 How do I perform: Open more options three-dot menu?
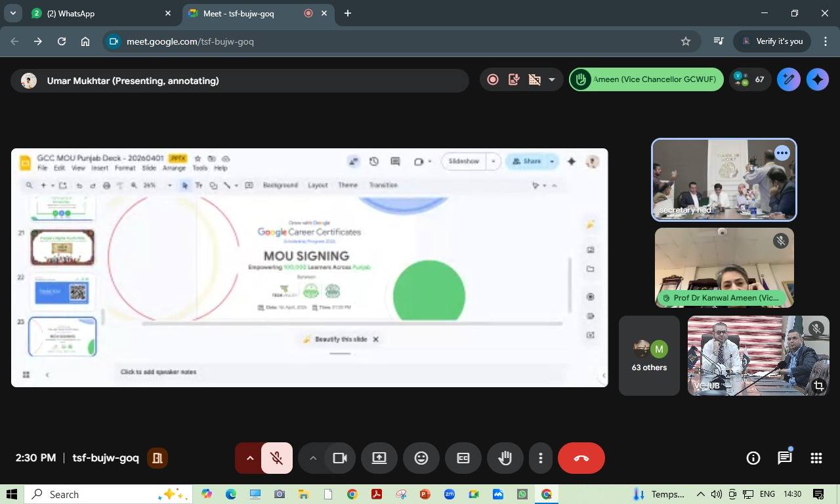point(541,458)
